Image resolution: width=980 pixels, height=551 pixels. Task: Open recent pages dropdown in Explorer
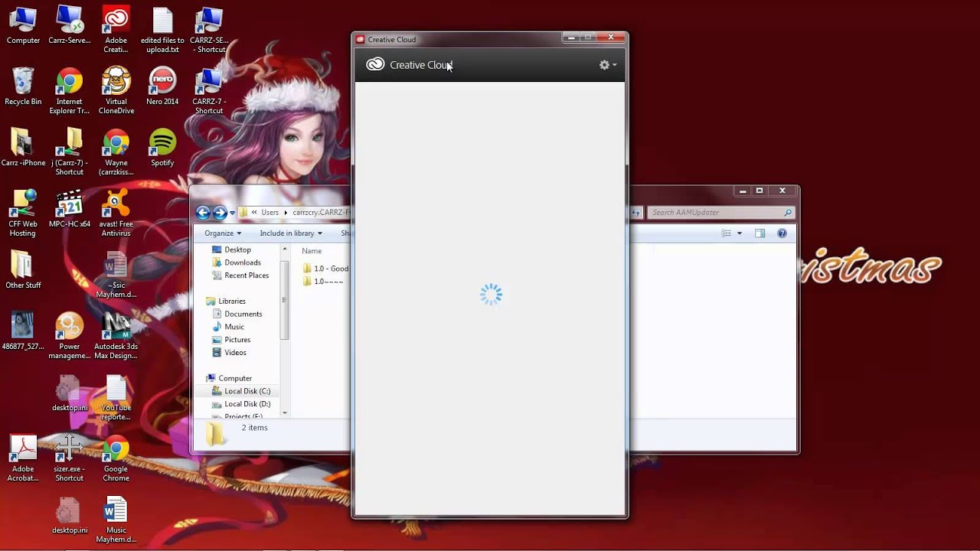(x=232, y=214)
